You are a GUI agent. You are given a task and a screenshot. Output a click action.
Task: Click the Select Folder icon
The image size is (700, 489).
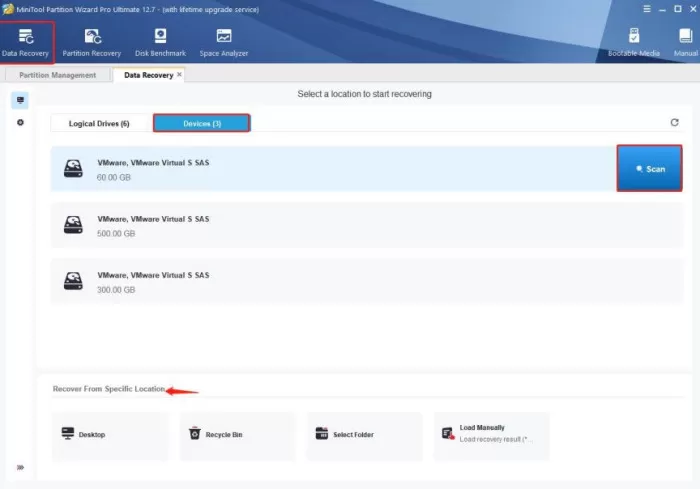pyautogui.click(x=322, y=433)
